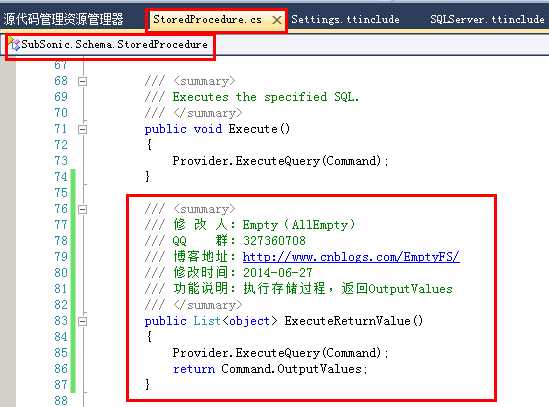549x407 pixels.
Task: Open the http://www.cnblogs.com/EmptyFS/ link
Action: click(x=351, y=257)
